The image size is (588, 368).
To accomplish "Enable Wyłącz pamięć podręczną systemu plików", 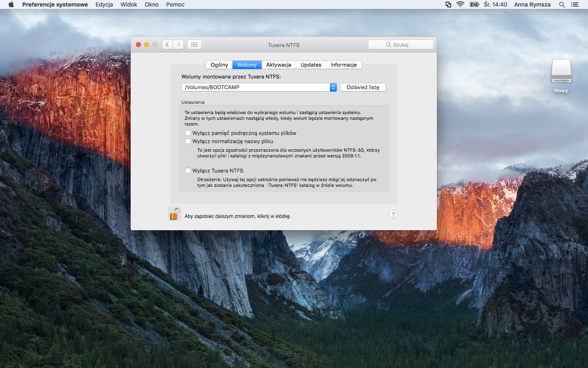I will [188, 133].
